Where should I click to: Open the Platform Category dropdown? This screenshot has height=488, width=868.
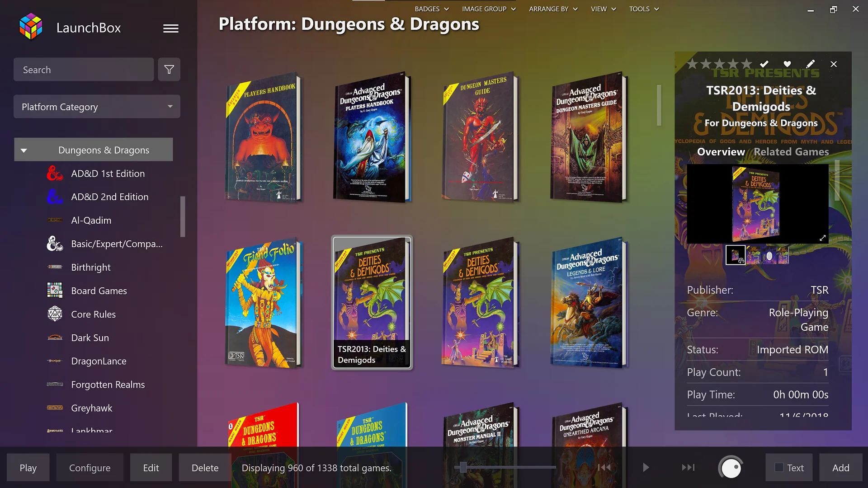point(97,107)
